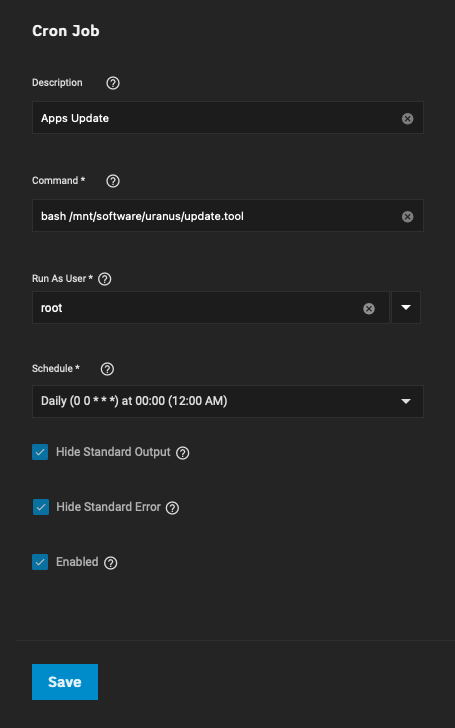
Task: Expand the Run As User dropdown arrow
Action: point(406,307)
